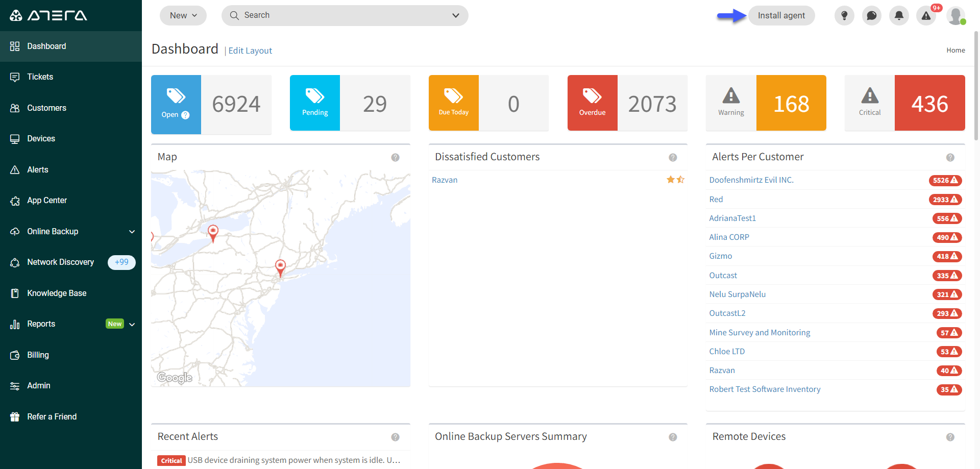
Task: Go to Devices in the sidebar
Action: click(41, 139)
